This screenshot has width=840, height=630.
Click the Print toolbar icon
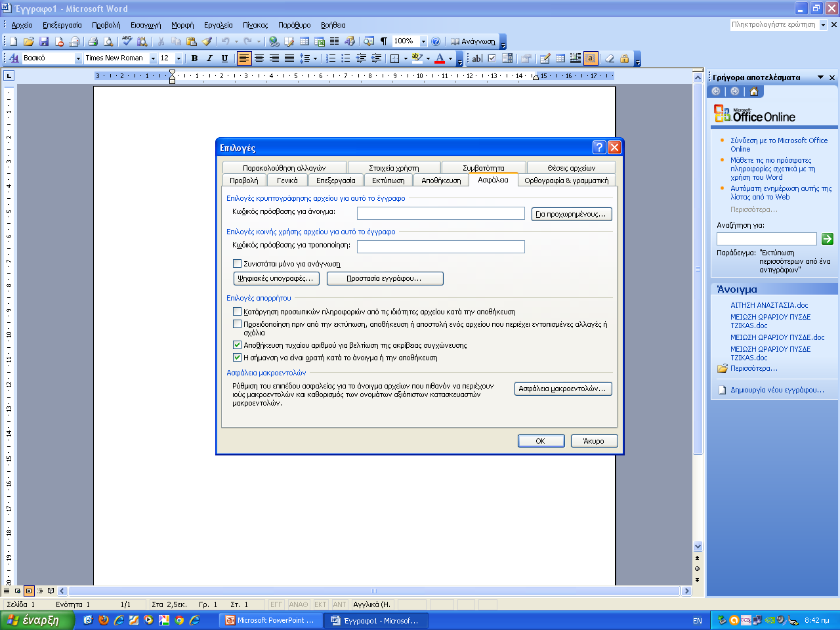click(93, 41)
